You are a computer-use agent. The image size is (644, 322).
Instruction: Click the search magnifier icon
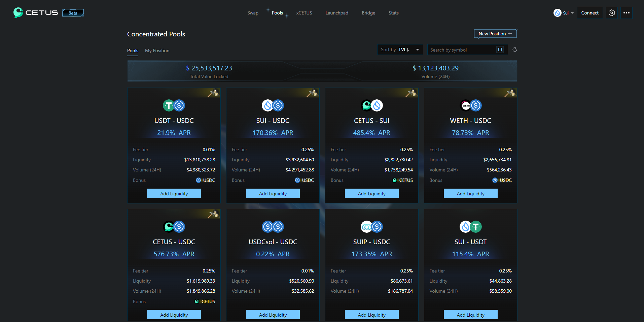point(500,50)
